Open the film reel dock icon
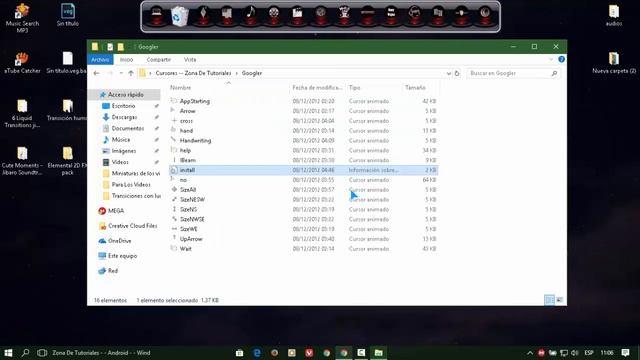Viewport: 640px width, 360px height. [274, 16]
